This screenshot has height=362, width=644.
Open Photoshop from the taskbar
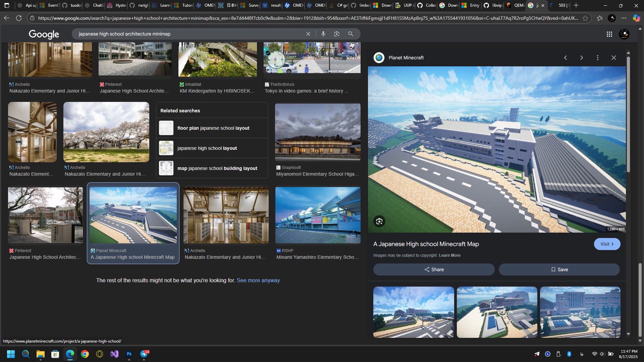pos(129,354)
